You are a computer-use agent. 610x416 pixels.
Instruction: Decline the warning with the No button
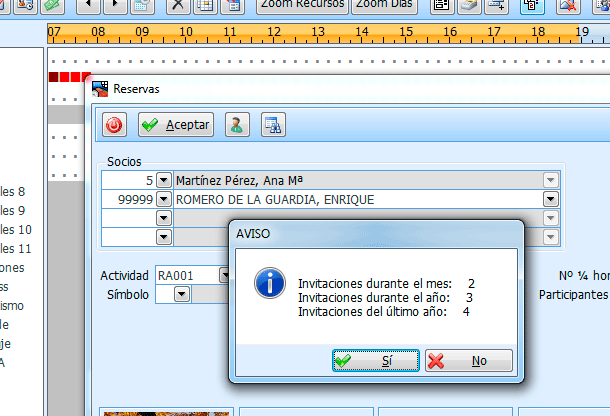pyautogui.click(x=468, y=361)
